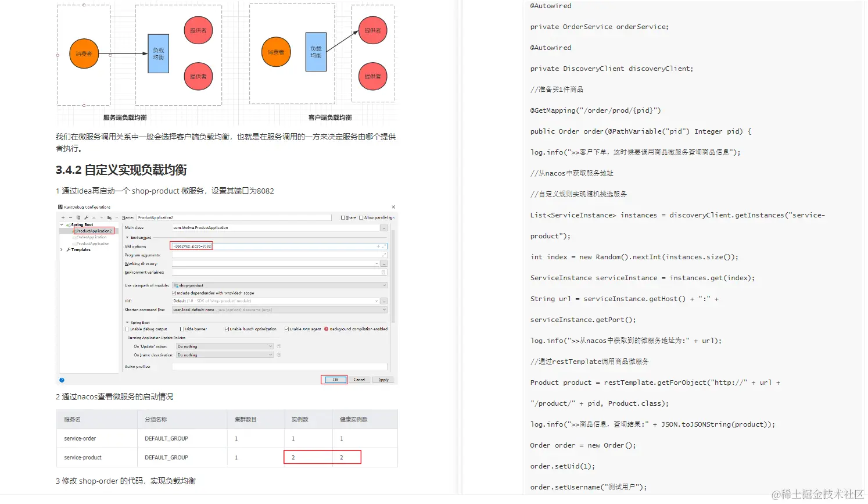Click the create new folder icon in toolbar
This screenshot has width=868, height=504.
pos(109,217)
